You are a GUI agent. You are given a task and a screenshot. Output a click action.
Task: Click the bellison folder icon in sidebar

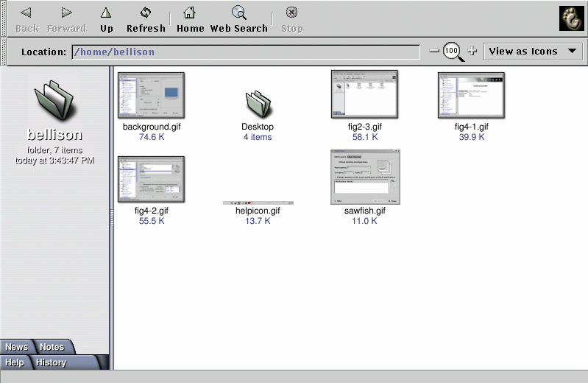coord(54,100)
